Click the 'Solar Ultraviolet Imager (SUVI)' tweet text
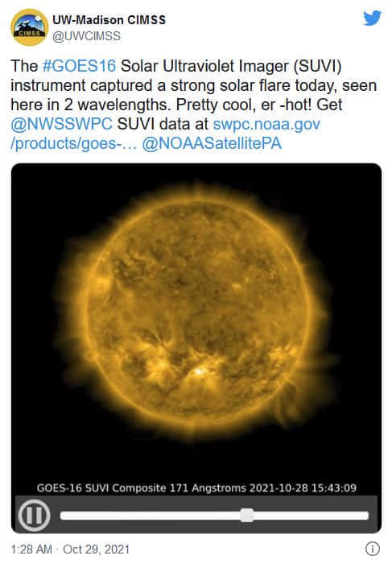The width and height of the screenshot is (392, 564). click(231, 66)
